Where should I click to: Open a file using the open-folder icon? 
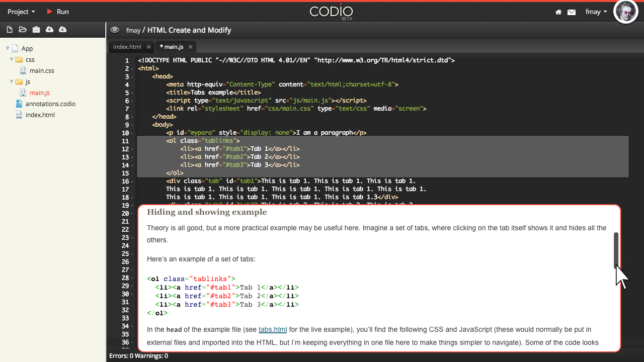point(23,29)
